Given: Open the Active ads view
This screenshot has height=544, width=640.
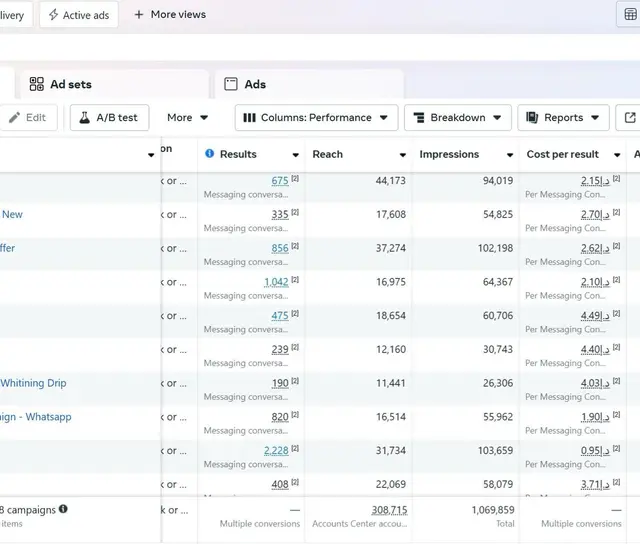Looking at the screenshot, I should pos(79,15).
